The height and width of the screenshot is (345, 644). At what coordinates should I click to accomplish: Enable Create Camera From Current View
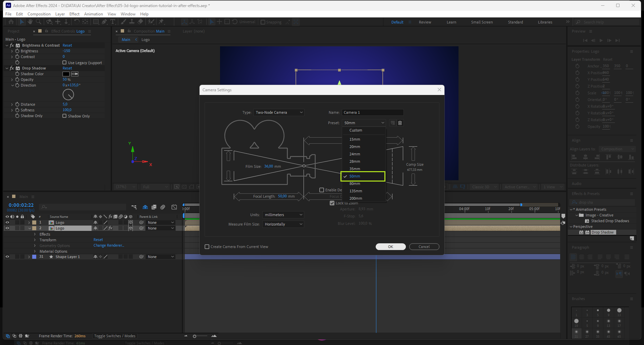coord(207,247)
